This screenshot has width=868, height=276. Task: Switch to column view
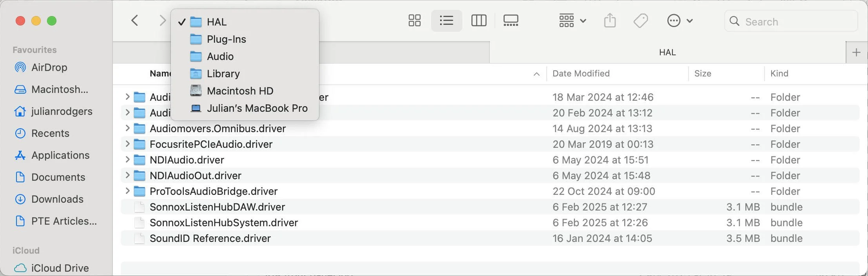pos(478,20)
